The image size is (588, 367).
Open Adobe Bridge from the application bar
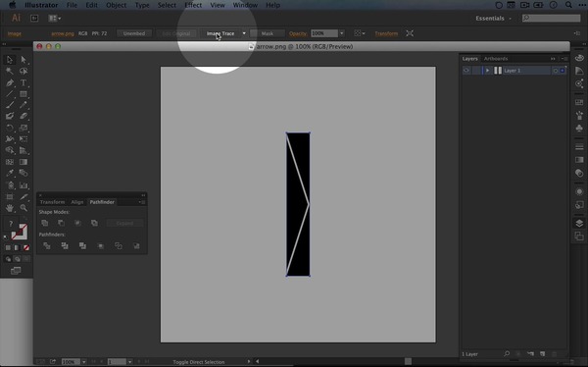pos(34,18)
